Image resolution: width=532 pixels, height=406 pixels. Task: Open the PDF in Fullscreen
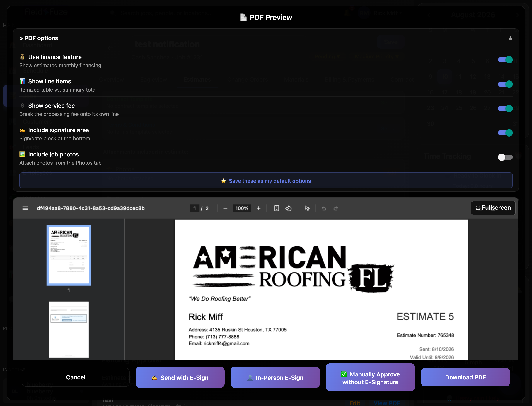point(493,208)
